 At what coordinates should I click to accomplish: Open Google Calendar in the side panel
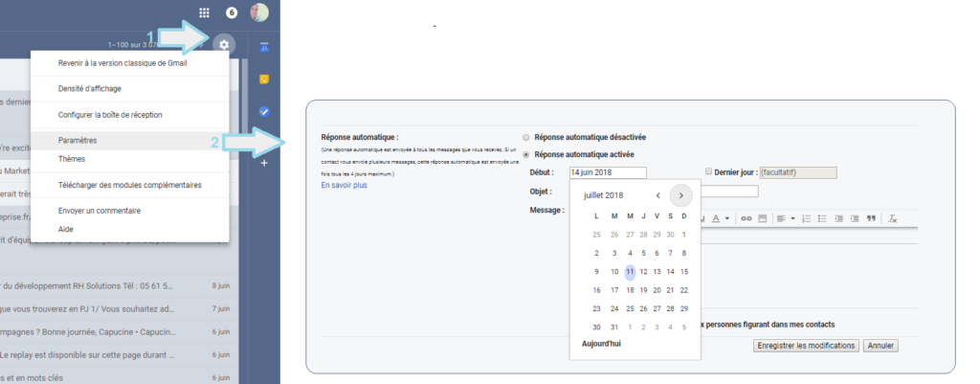[x=264, y=47]
